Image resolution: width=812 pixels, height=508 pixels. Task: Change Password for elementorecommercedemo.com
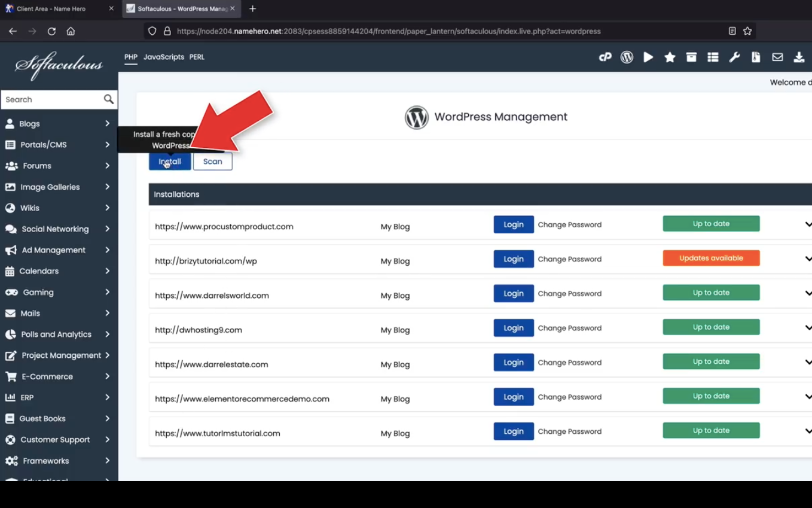click(570, 397)
